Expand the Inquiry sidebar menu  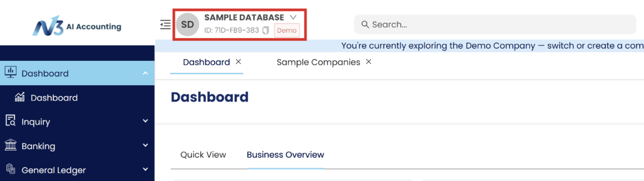pos(145,121)
